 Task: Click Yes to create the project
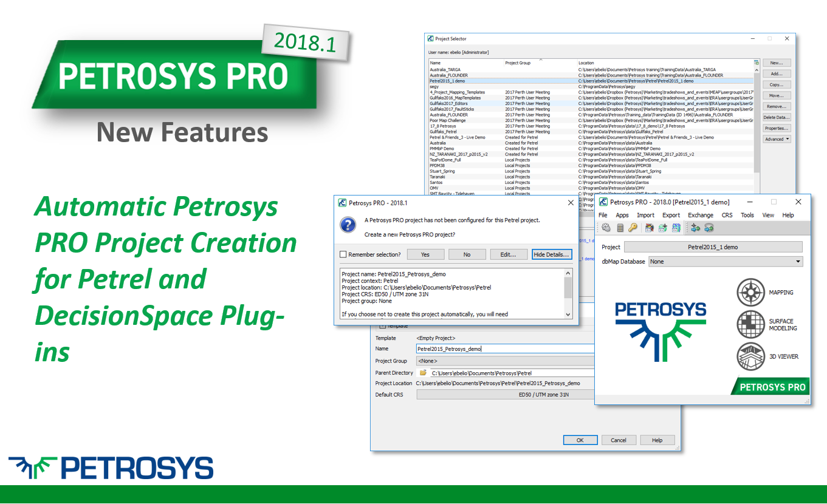tap(425, 254)
